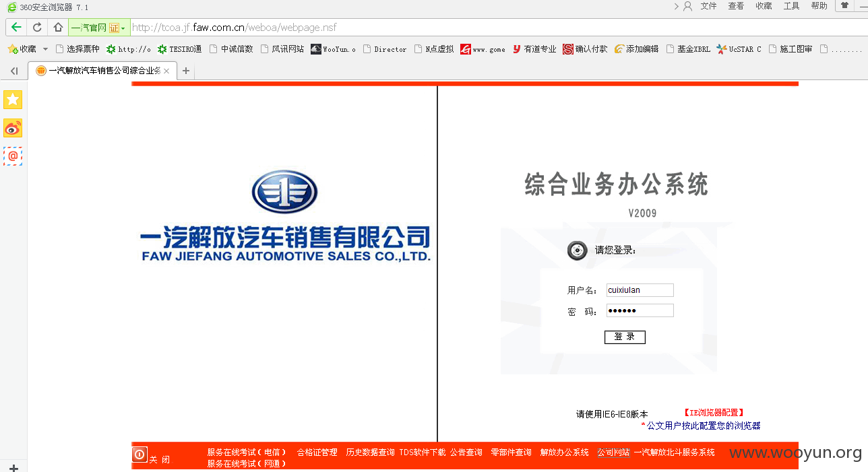The image size is (868, 472).
Task: Close the 一汽解放汽车销售公司 tab
Action: tap(166, 71)
